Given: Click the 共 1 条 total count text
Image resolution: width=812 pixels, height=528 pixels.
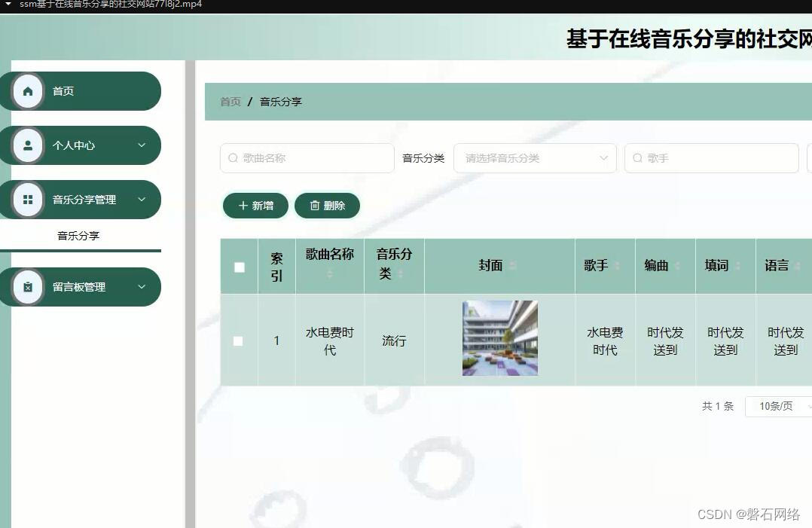Looking at the screenshot, I should click(x=718, y=406).
